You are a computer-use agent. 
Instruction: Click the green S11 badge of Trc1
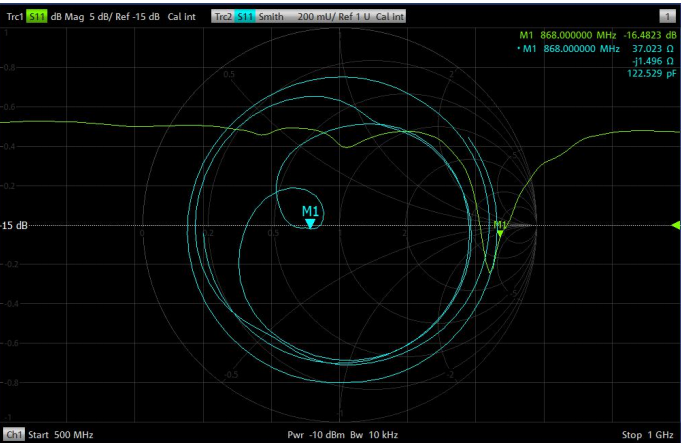[x=37, y=17]
